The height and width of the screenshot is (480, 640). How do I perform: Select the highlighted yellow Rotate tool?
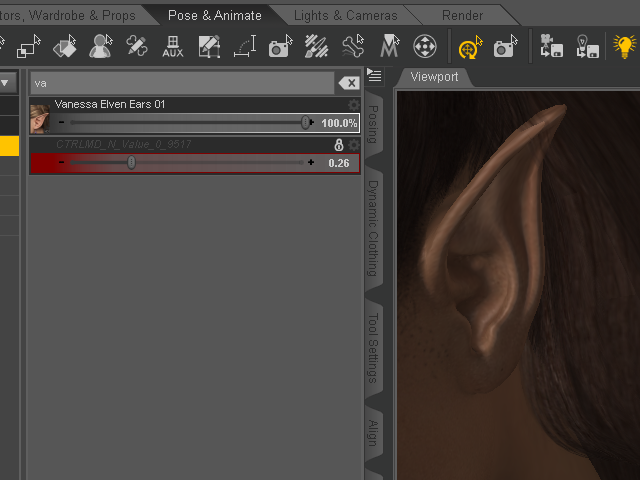pyautogui.click(x=470, y=47)
